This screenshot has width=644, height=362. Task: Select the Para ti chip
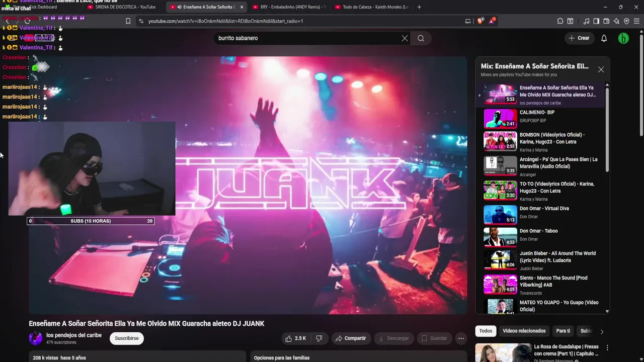(x=563, y=331)
